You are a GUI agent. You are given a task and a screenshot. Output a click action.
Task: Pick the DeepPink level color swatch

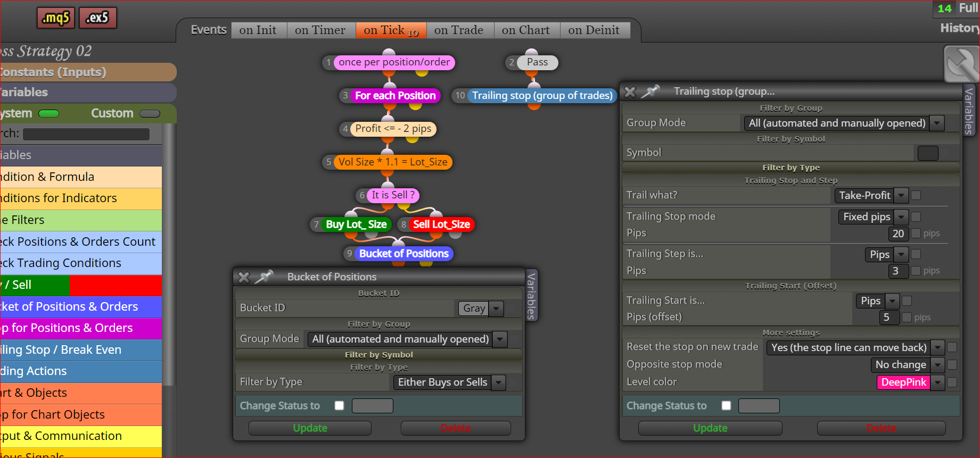click(903, 382)
